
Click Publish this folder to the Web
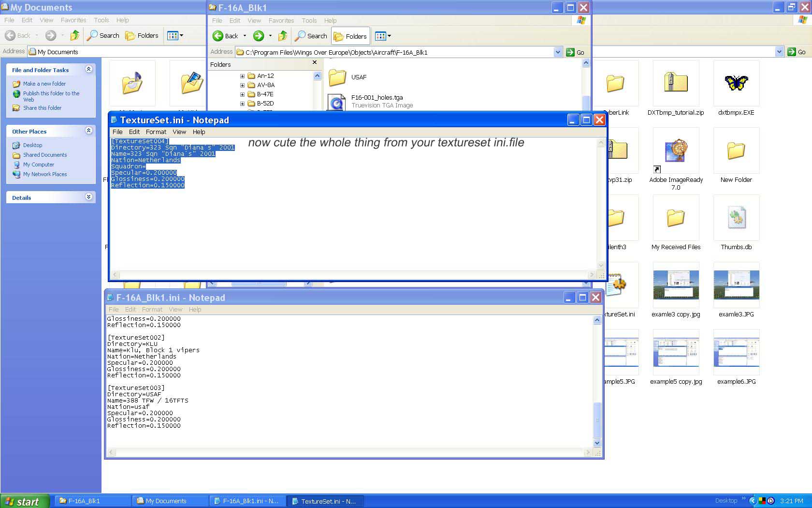(x=51, y=96)
